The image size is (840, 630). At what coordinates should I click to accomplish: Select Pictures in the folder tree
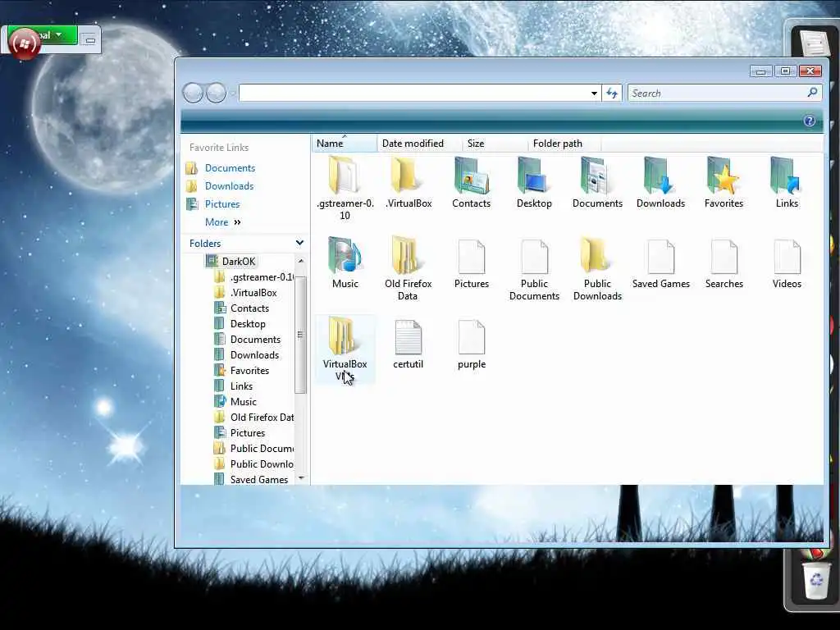248,432
